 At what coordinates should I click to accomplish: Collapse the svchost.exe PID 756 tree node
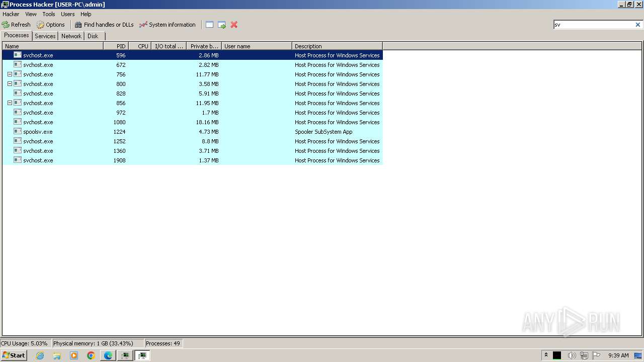click(10, 74)
